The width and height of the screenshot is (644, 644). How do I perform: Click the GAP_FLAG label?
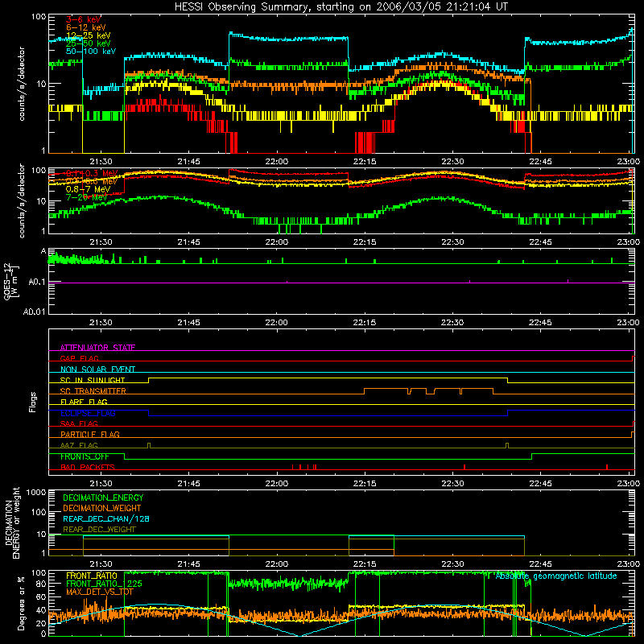[x=79, y=358]
